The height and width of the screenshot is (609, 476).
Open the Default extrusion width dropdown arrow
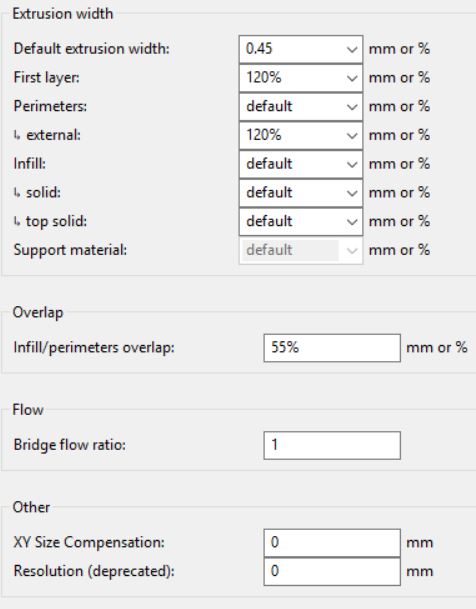(352, 49)
